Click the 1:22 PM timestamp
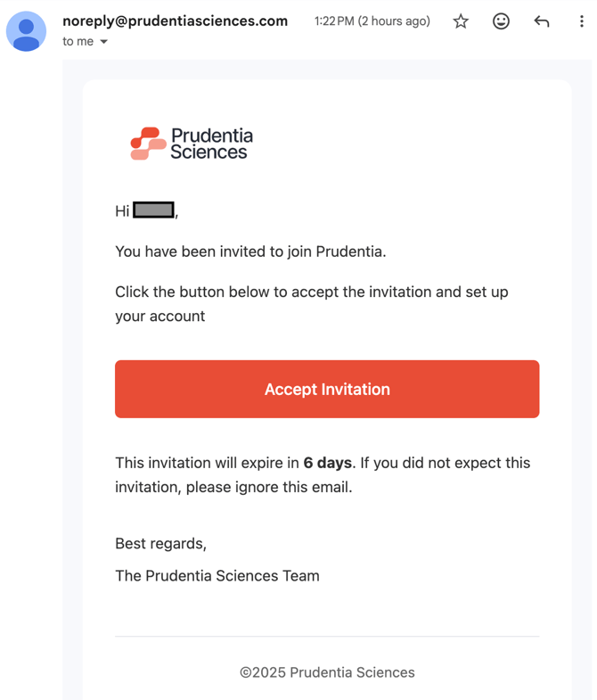This screenshot has height=700, width=597. point(372,21)
